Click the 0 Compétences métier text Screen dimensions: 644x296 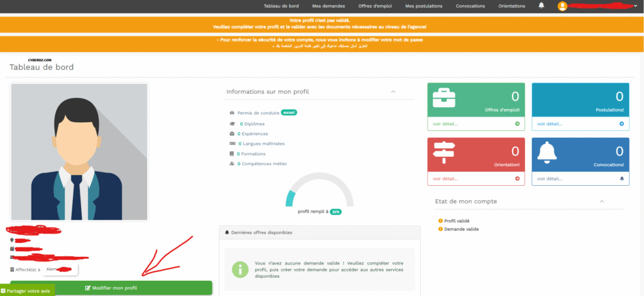(262, 164)
